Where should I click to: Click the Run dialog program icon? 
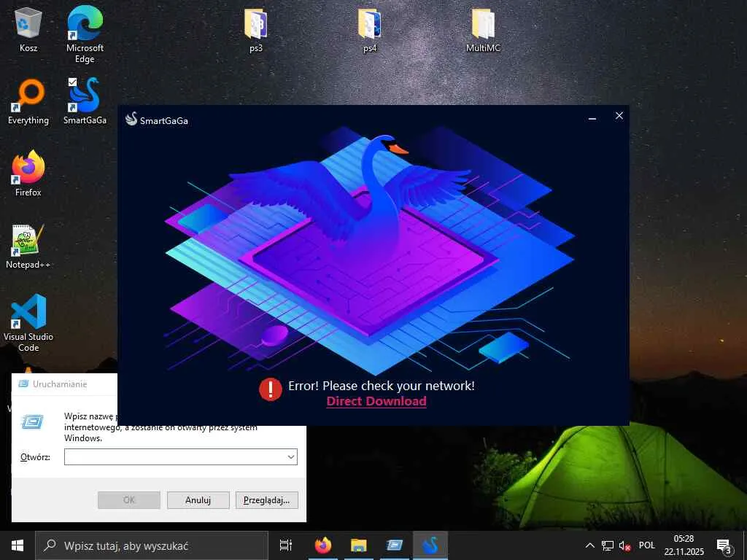click(33, 421)
